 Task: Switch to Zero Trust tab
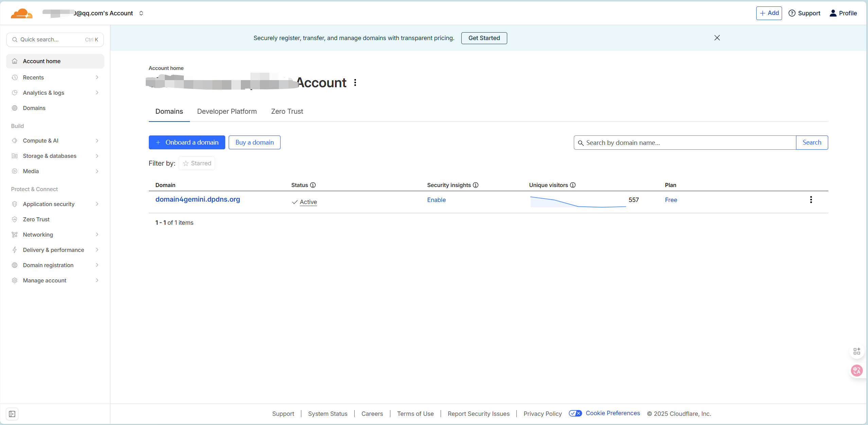pyautogui.click(x=287, y=111)
